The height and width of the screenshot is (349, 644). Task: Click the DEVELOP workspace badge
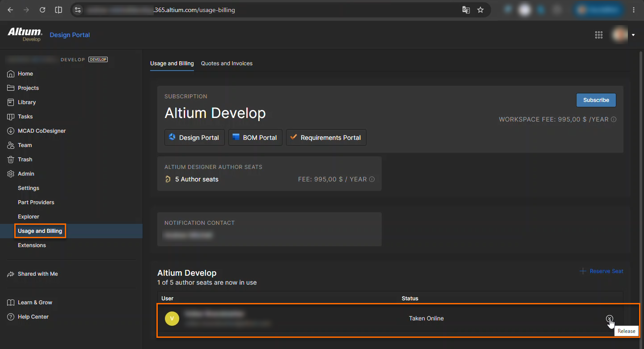[x=98, y=59]
